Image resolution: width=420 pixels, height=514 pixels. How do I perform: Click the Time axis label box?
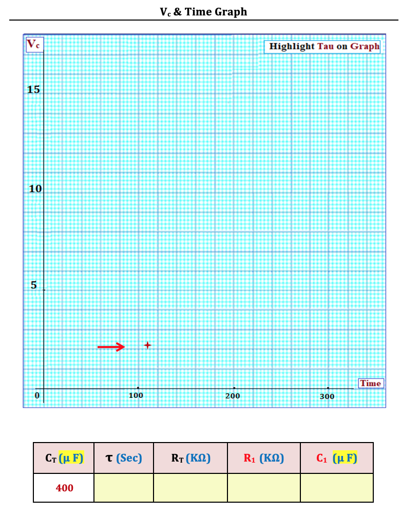click(371, 383)
